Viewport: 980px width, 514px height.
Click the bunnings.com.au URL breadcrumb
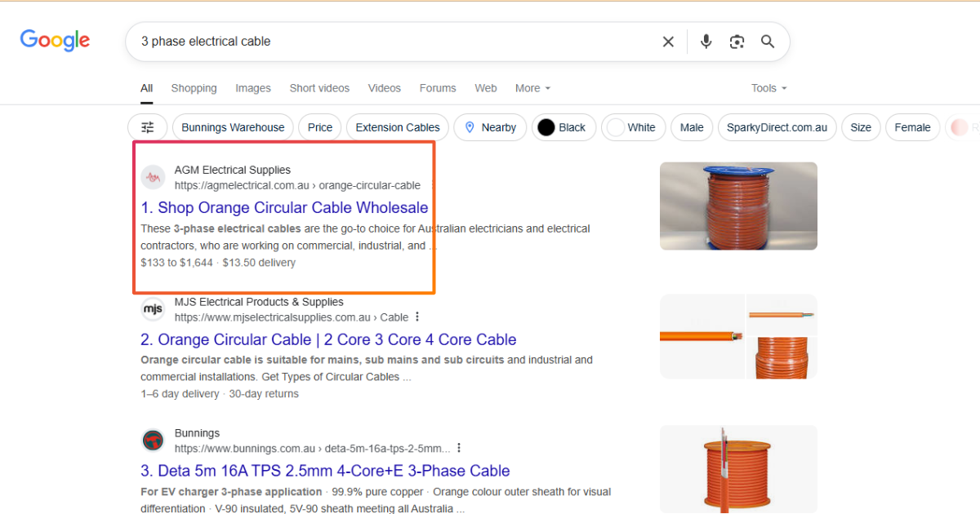[312, 448]
